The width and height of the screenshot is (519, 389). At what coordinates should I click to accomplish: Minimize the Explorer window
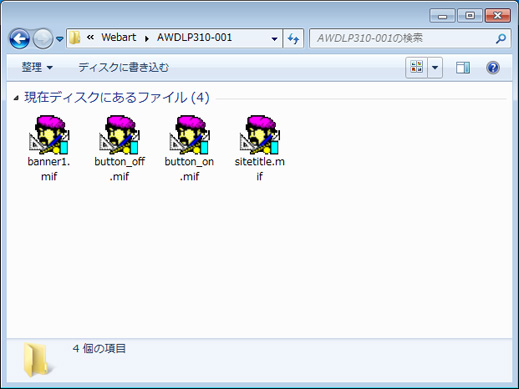coord(442,16)
